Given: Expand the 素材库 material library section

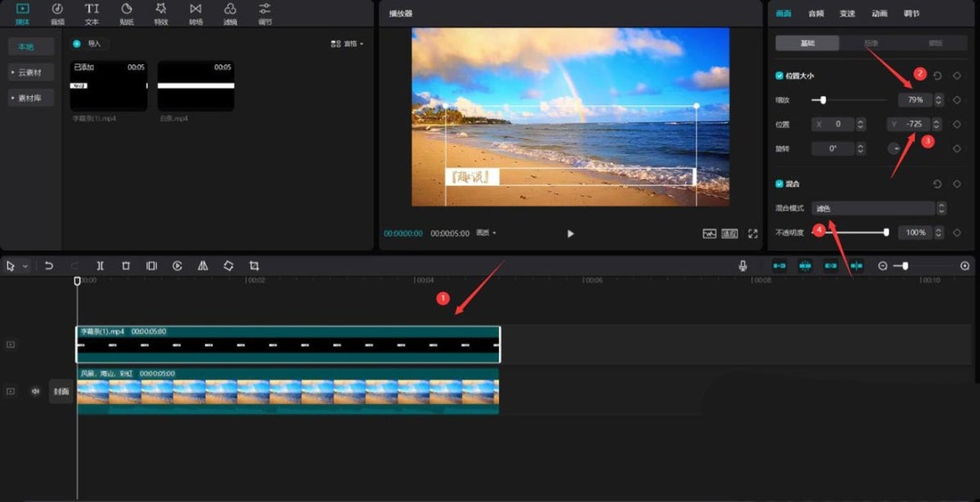Looking at the screenshot, I should [31, 97].
